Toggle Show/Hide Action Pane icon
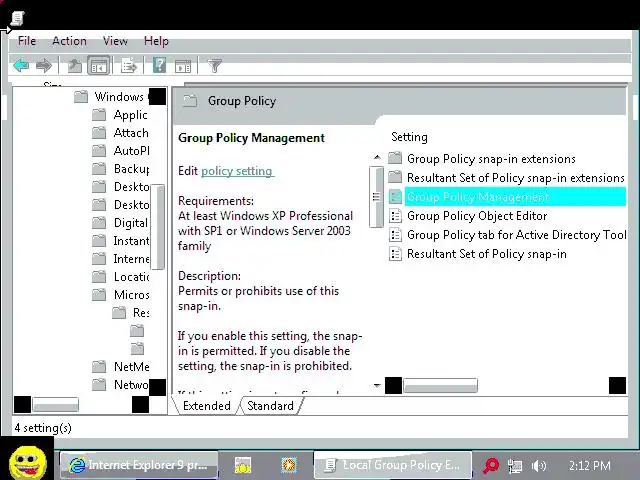 click(182, 66)
